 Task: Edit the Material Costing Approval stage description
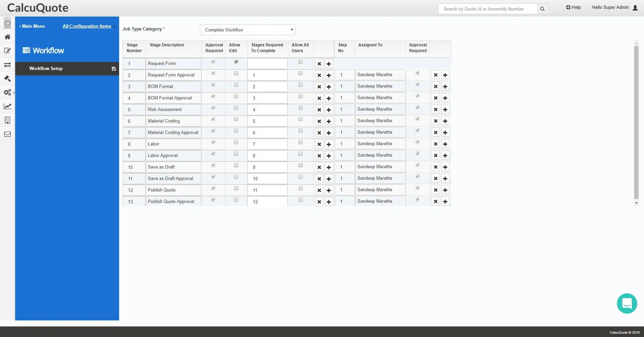point(173,133)
